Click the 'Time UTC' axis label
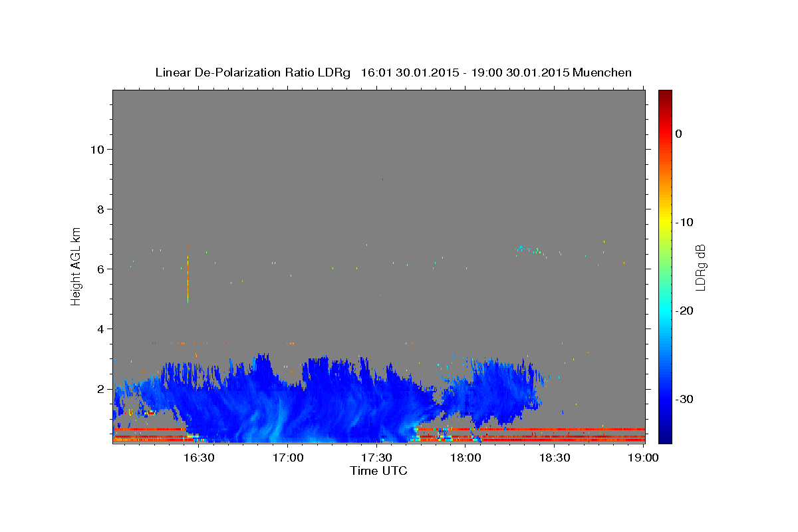This screenshot has height=532, width=798. [378, 471]
